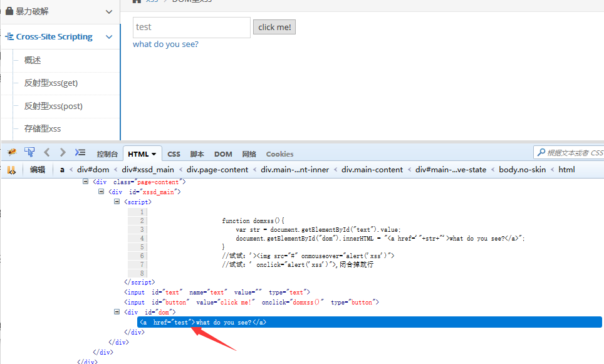Select the html breadcrumb
Screen dimensions: 604x364
pyautogui.click(x=566, y=170)
